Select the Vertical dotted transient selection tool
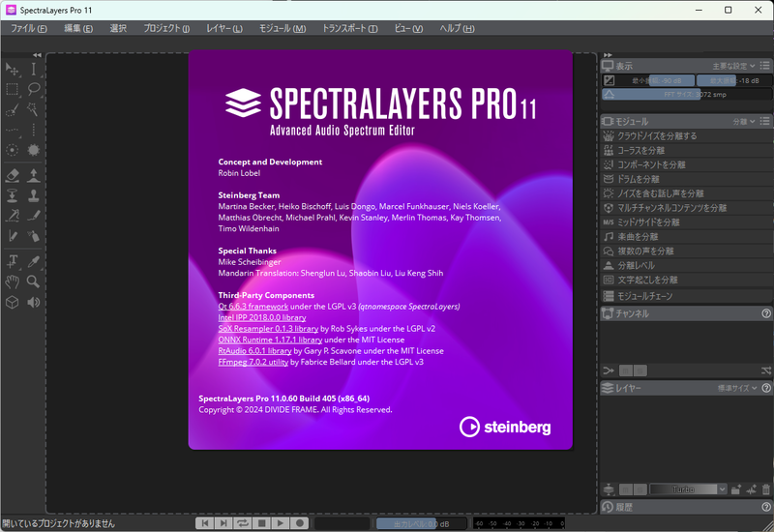The image size is (774, 532). pos(34,130)
